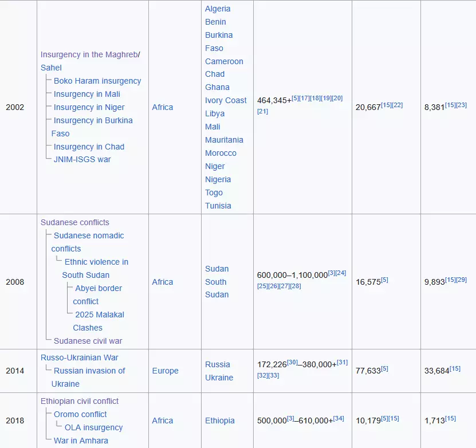Visit the Togo country link
Screen dimensions: 476x448
214,192
